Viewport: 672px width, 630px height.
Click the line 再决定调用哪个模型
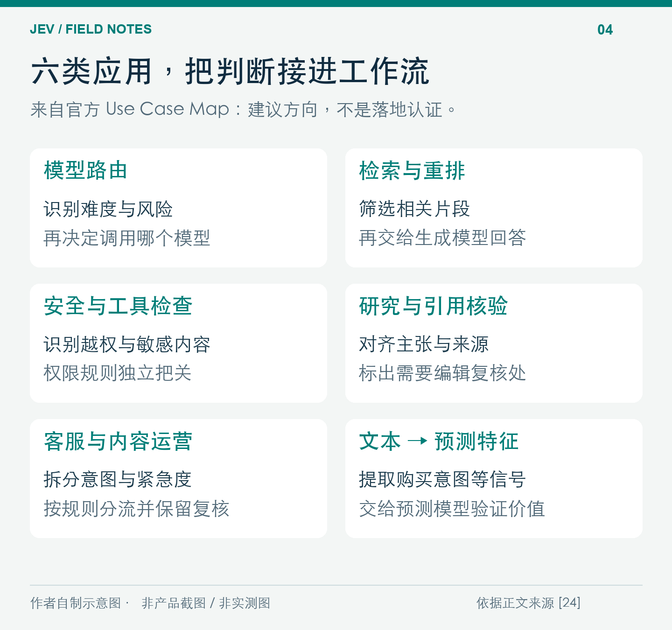[x=127, y=238]
